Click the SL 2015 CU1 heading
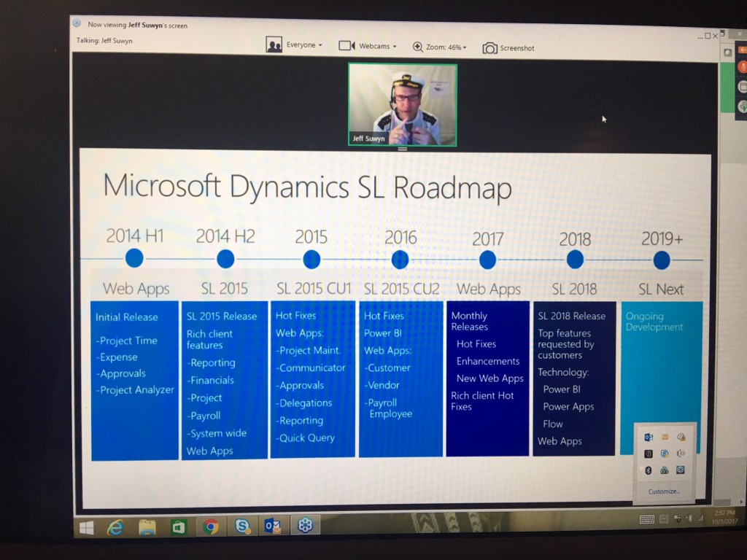This screenshot has height=560, width=747. [x=314, y=289]
